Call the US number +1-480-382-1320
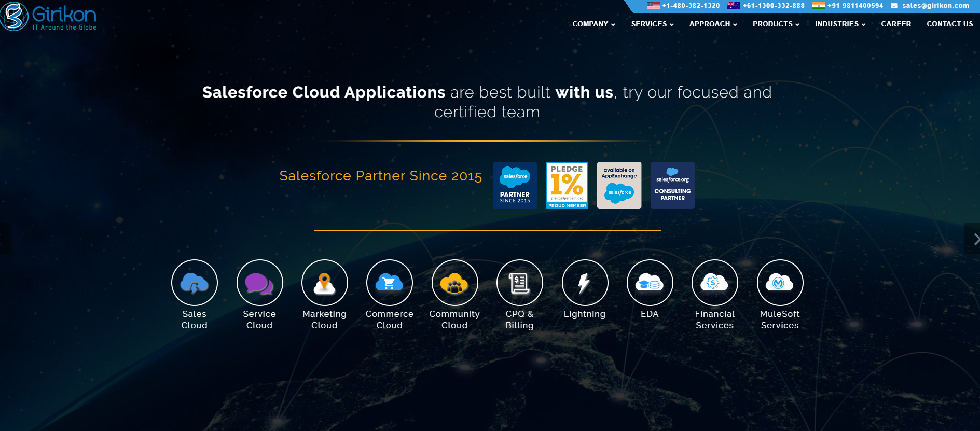Image resolution: width=980 pixels, height=431 pixels. click(x=691, y=6)
